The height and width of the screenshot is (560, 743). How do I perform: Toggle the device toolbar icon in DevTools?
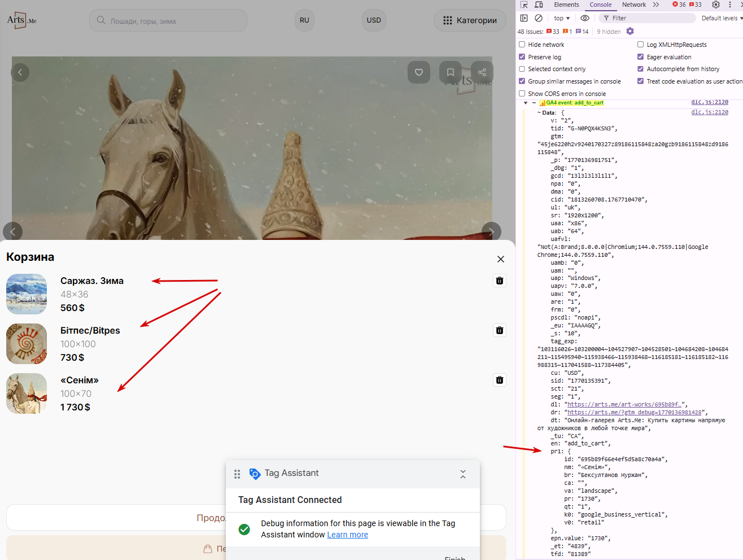coord(539,5)
